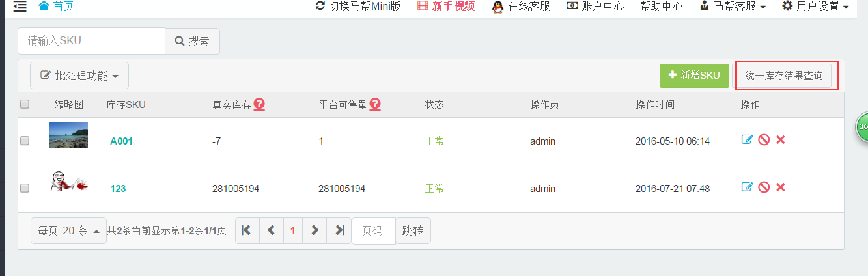The image size is (868, 276).
Task: Open the 新手视频 menu item
Action: (446, 6)
